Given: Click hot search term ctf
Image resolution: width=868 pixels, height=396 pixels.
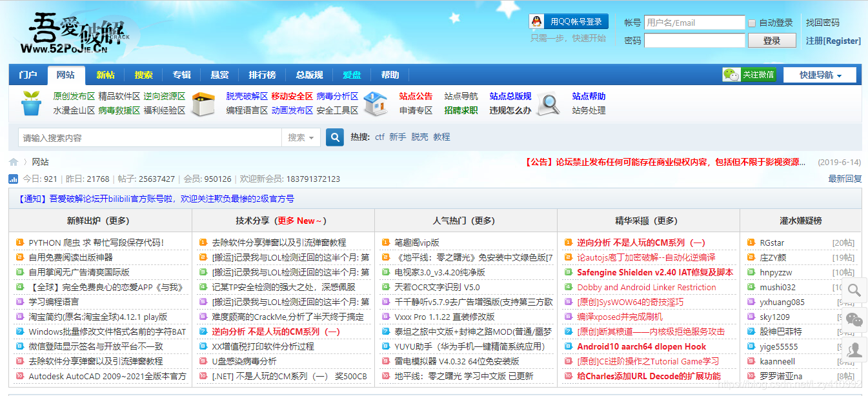Looking at the screenshot, I should [379, 137].
